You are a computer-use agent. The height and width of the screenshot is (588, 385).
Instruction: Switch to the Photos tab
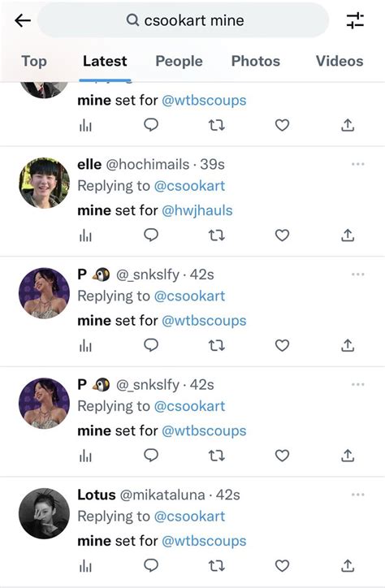pyautogui.click(x=256, y=61)
